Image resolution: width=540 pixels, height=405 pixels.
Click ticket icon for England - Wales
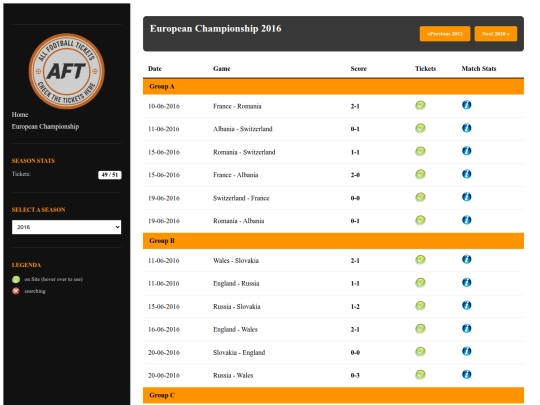[420, 329]
